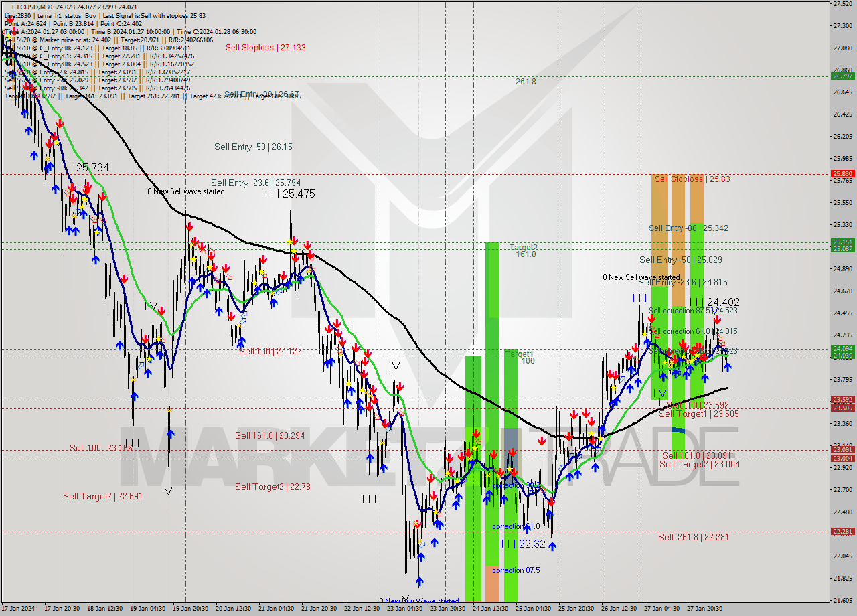
Task: Click the green 24.094 price tag
Action: [x=843, y=348]
